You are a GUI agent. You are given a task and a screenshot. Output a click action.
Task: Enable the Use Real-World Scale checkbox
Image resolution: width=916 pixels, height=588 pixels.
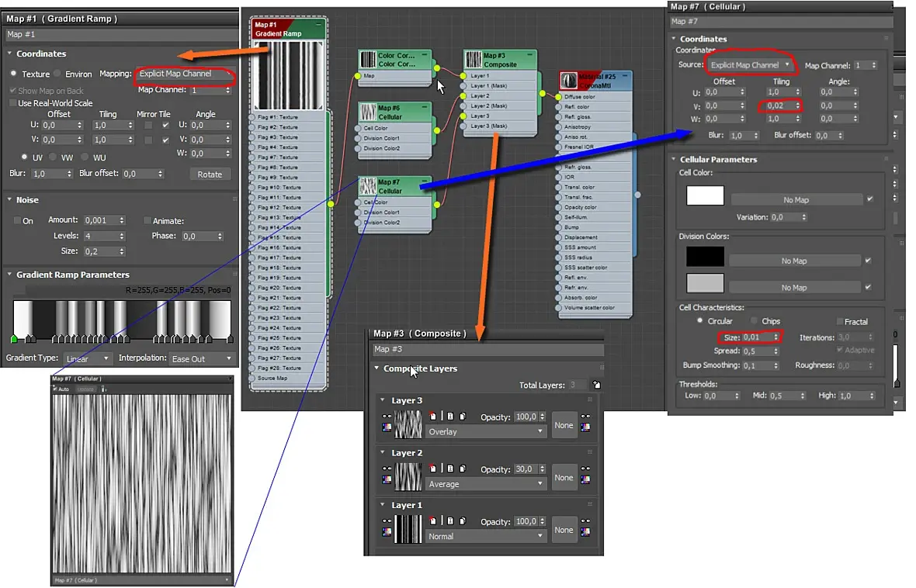pos(12,103)
